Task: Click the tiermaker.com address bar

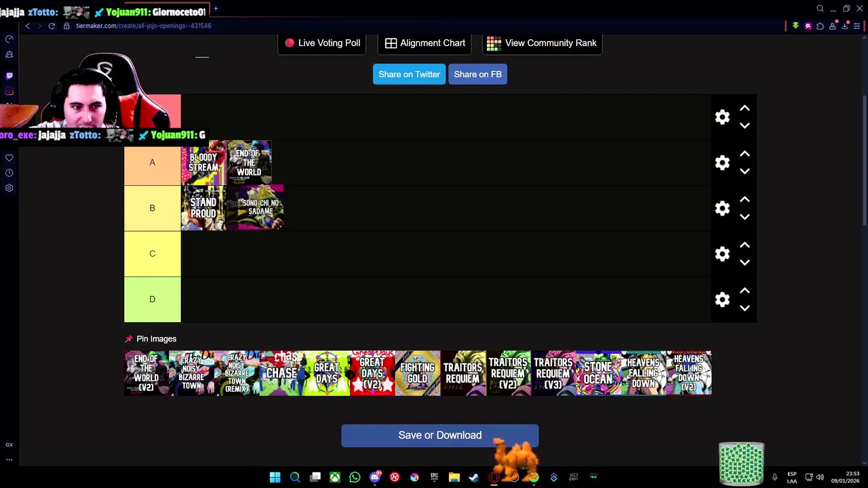Action: pyautogui.click(x=143, y=26)
